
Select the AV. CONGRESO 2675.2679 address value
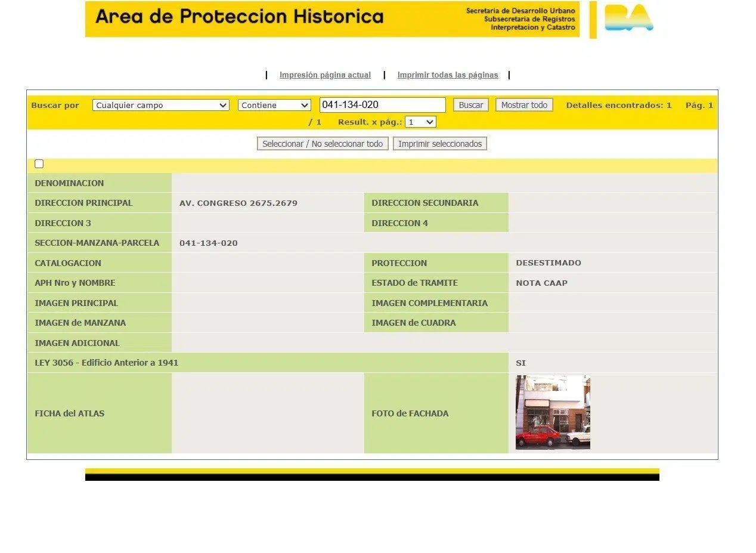click(238, 203)
